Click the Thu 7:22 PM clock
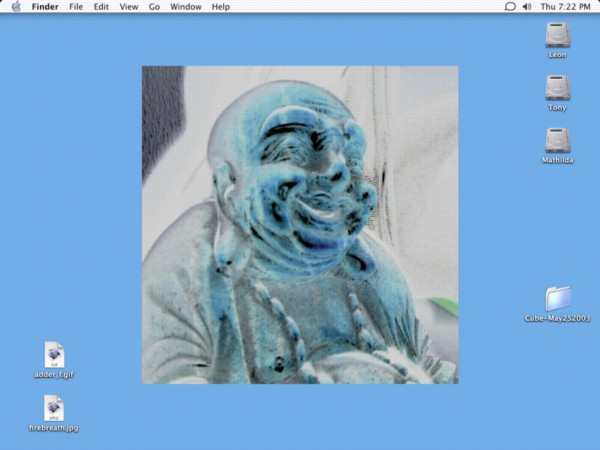 (565, 7)
